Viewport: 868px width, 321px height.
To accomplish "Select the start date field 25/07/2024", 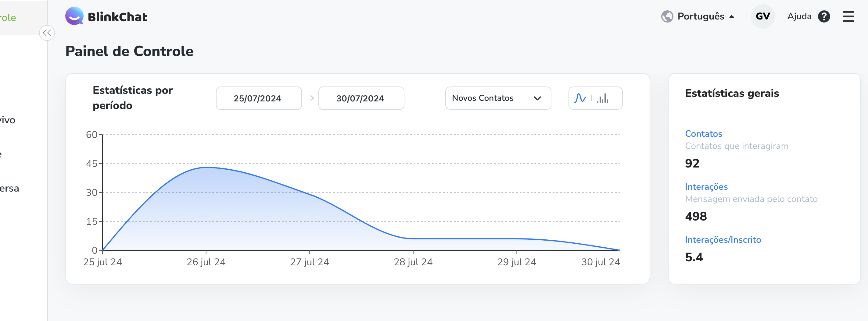I will click(x=258, y=98).
